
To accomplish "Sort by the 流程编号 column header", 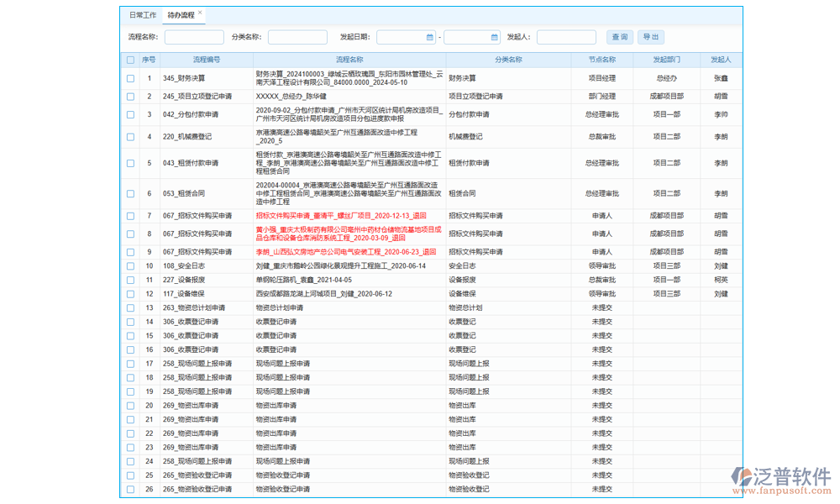I will [207, 60].
